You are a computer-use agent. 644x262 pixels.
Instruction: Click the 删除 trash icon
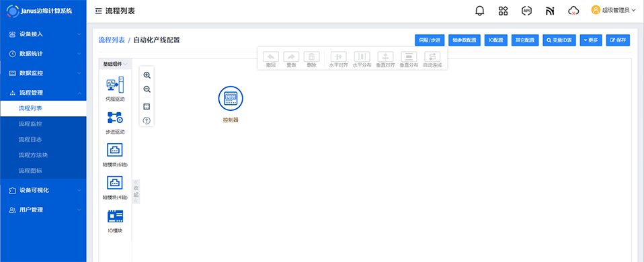tap(312, 56)
